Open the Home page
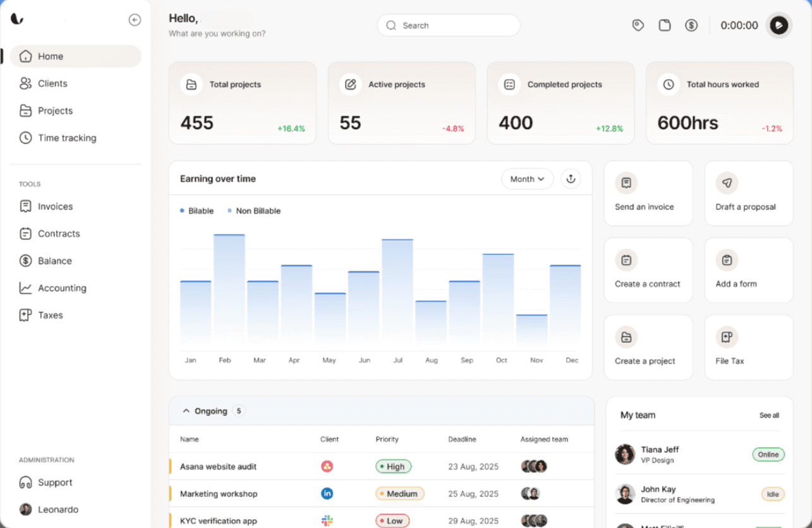 76,56
